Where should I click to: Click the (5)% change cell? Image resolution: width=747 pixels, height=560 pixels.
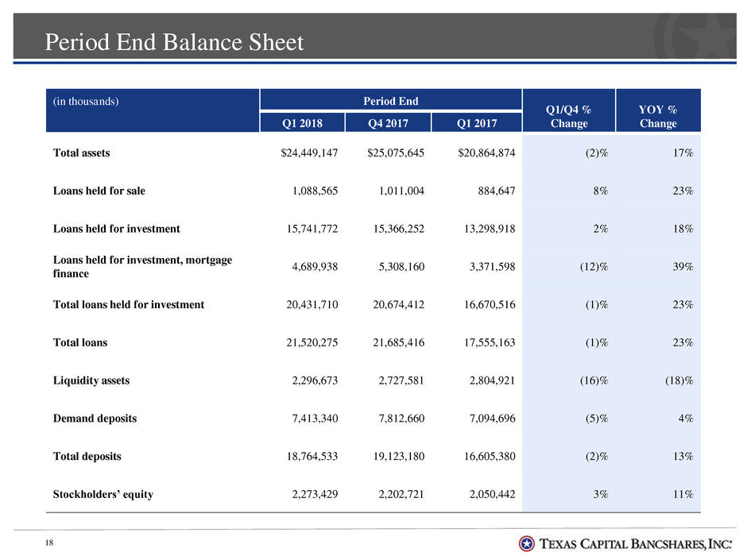pos(597,419)
